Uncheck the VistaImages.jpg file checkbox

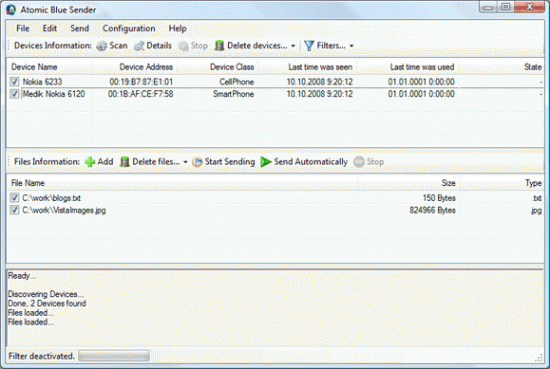(14, 210)
